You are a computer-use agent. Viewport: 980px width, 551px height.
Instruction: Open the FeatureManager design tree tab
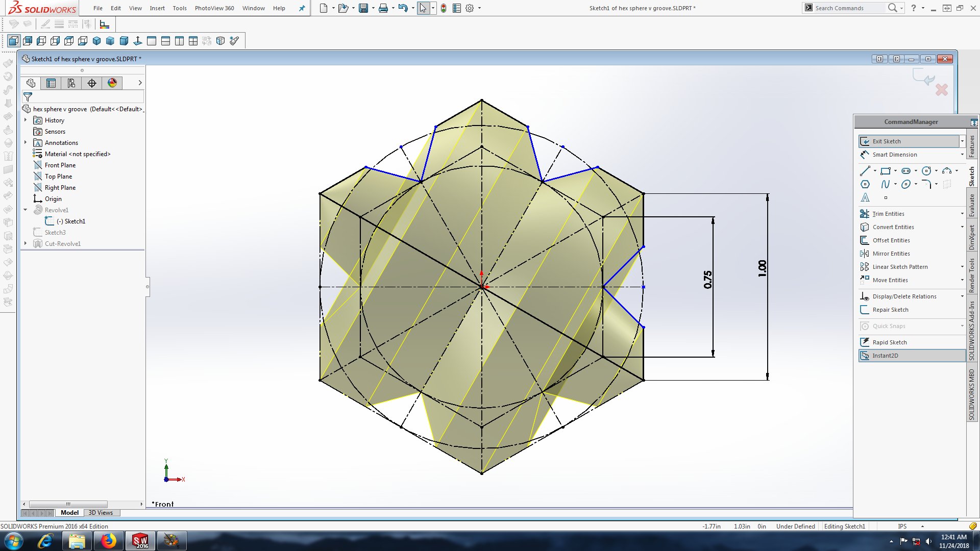pyautogui.click(x=31, y=83)
